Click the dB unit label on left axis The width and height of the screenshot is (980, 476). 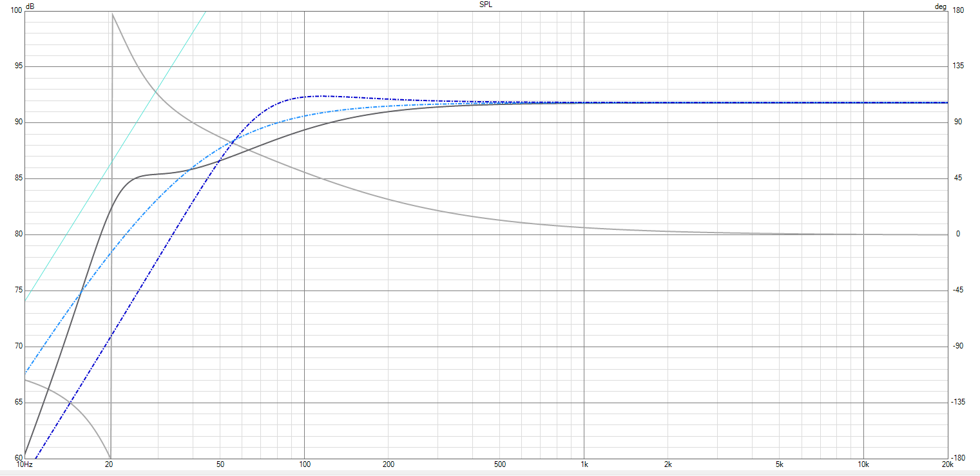[x=31, y=6]
